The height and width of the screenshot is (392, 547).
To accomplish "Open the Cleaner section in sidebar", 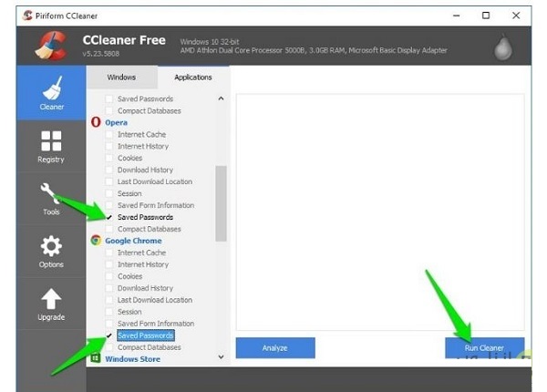I will coord(52,93).
